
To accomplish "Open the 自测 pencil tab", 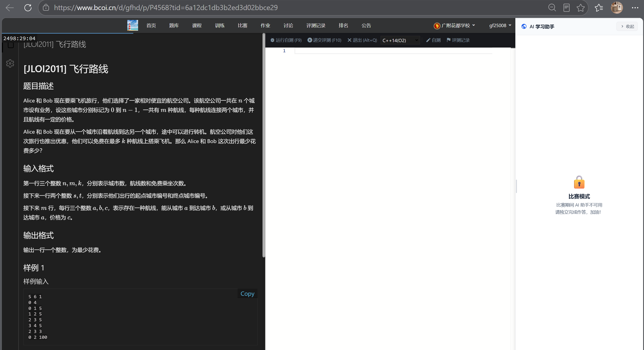I will point(433,40).
